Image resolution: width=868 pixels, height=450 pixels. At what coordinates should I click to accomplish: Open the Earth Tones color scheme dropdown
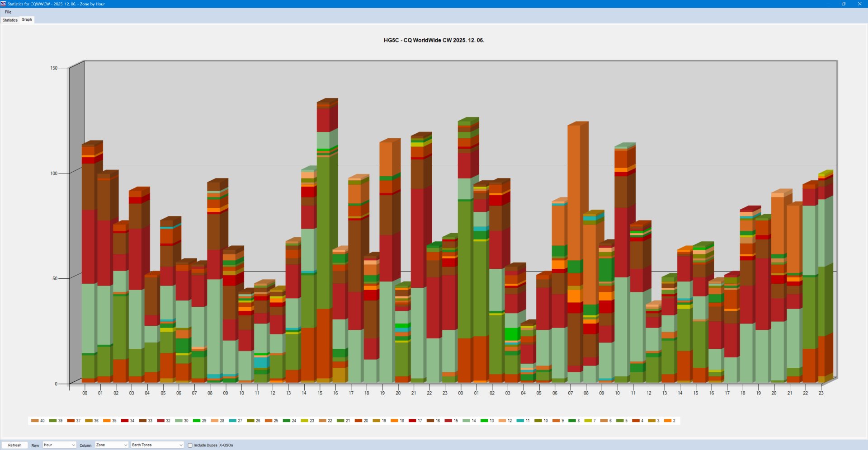157,445
